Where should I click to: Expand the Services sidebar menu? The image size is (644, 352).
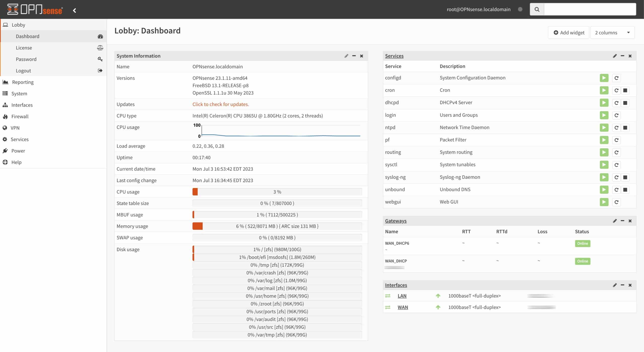pyautogui.click(x=53, y=139)
